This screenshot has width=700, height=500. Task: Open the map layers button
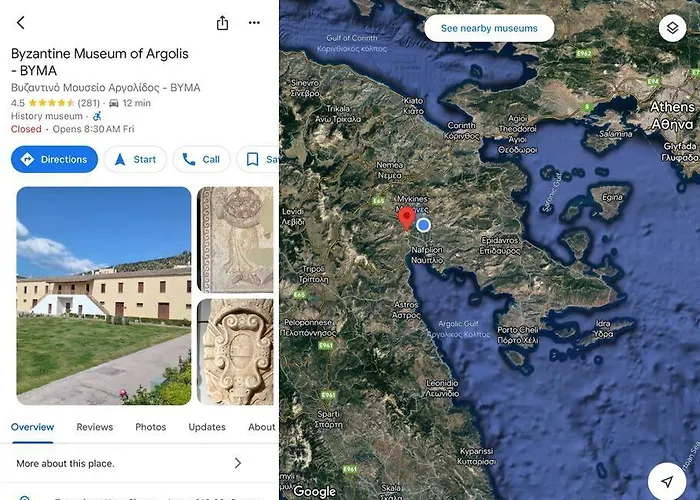point(672,28)
